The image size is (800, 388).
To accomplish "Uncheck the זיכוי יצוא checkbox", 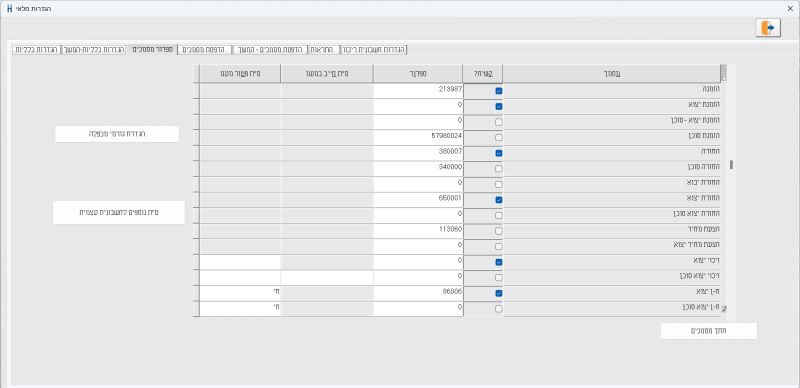I will [499, 262].
